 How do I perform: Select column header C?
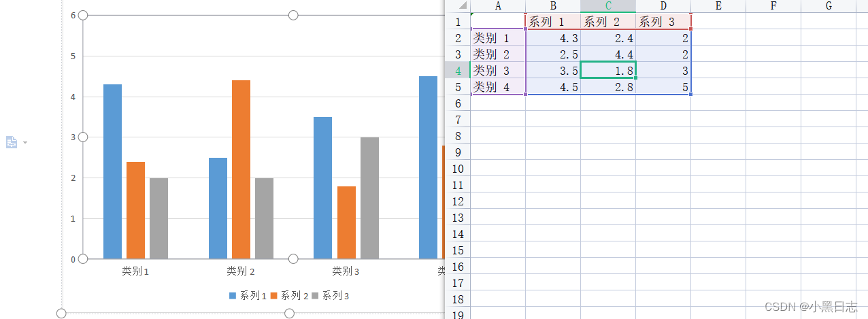pyautogui.click(x=608, y=5)
